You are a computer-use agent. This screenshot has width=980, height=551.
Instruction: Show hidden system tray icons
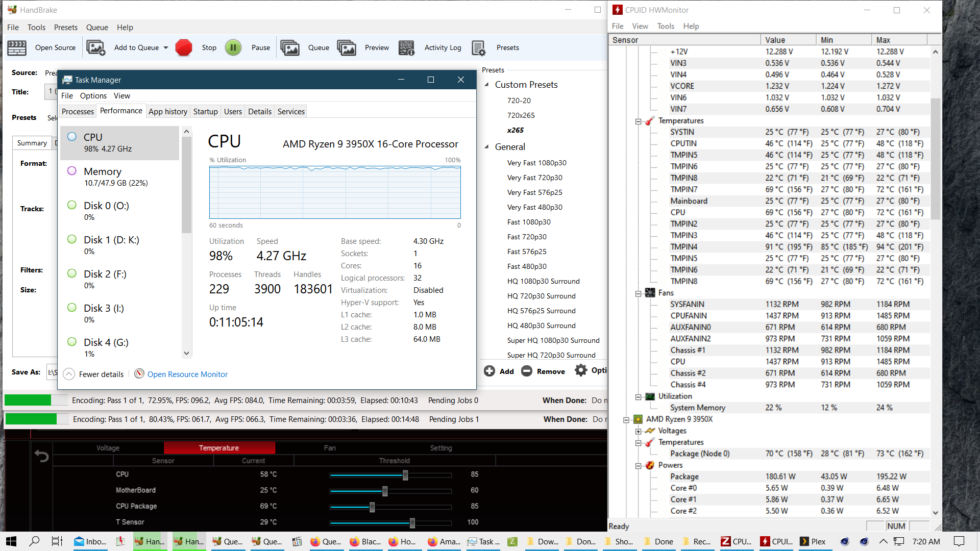(x=883, y=541)
